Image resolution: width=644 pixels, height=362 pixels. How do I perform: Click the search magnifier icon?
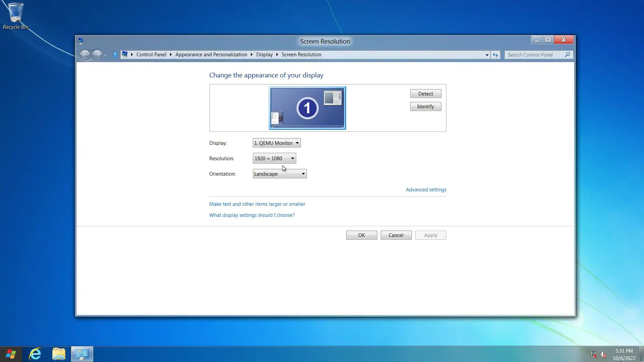coord(567,55)
